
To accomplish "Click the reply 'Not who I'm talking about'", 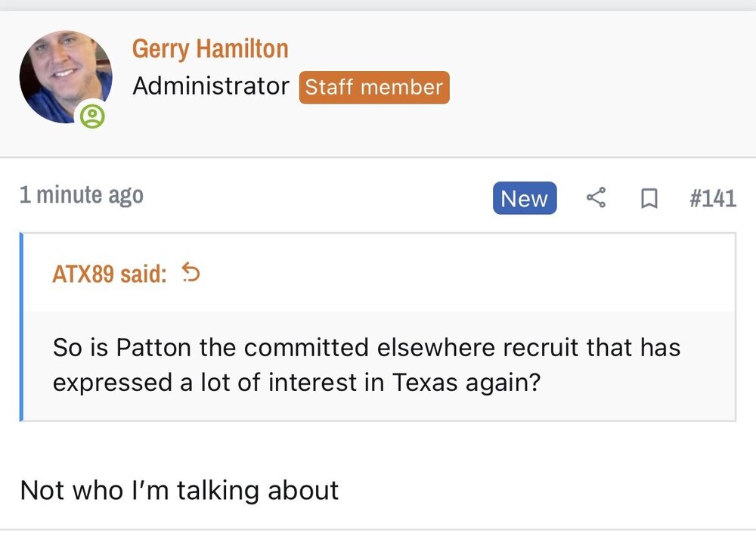I will pyautogui.click(x=179, y=490).
